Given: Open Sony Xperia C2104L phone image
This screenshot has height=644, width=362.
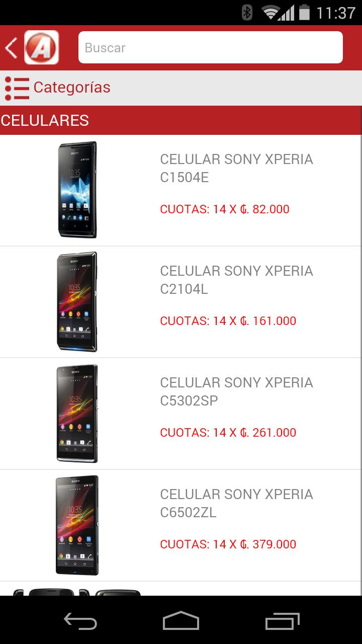Looking at the screenshot, I should (77, 301).
